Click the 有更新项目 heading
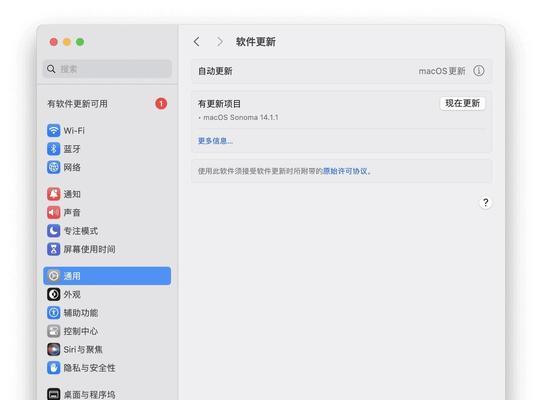This screenshot has height=400, width=542. pos(219,104)
